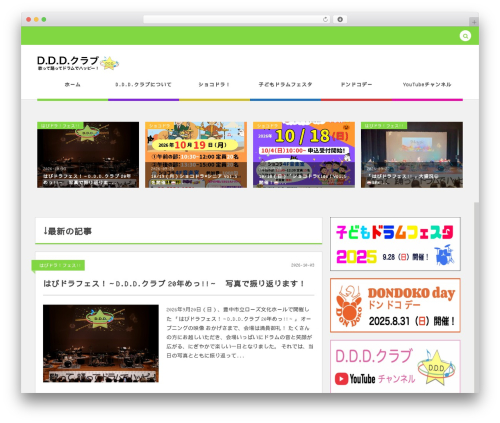500x423 pixels.
Task: Click the page's vertical scrollbar
Action: click(x=476, y=297)
